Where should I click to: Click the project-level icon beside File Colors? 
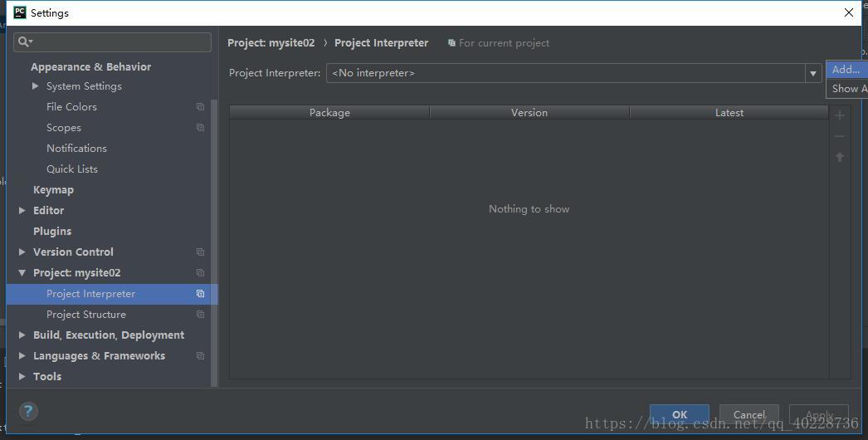pos(200,106)
